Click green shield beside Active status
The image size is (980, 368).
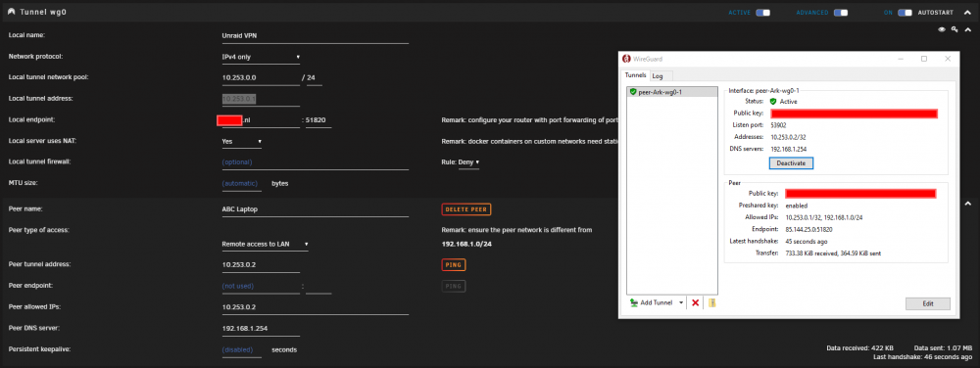pyautogui.click(x=773, y=101)
